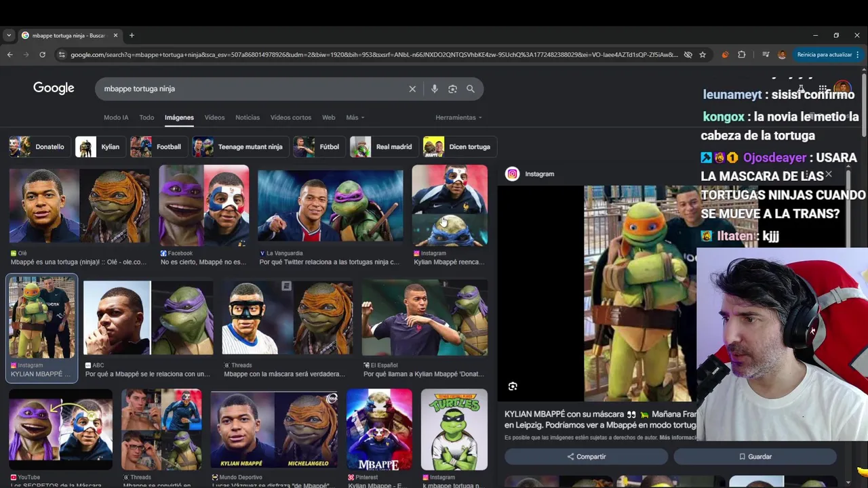Open the El Español image thumbnail
The image size is (868, 488).
425,318
